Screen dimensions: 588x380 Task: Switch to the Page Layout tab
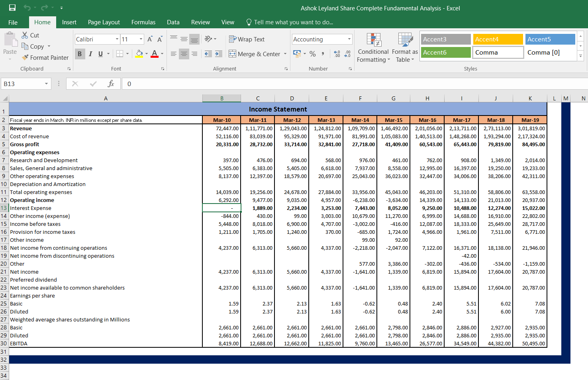(x=104, y=22)
